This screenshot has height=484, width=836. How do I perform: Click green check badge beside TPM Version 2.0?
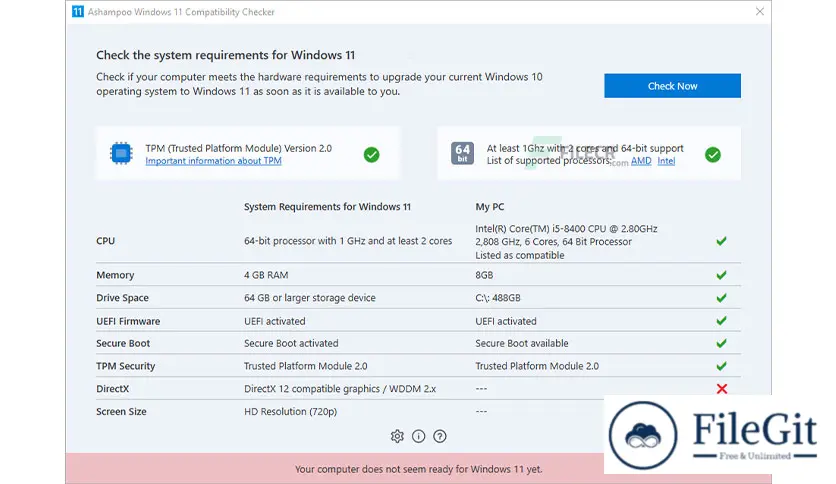372,155
